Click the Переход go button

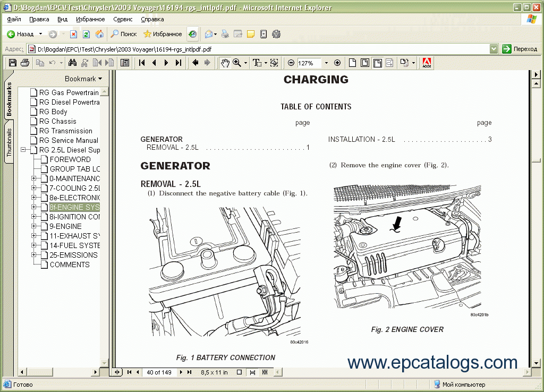pyautogui.click(x=520, y=49)
